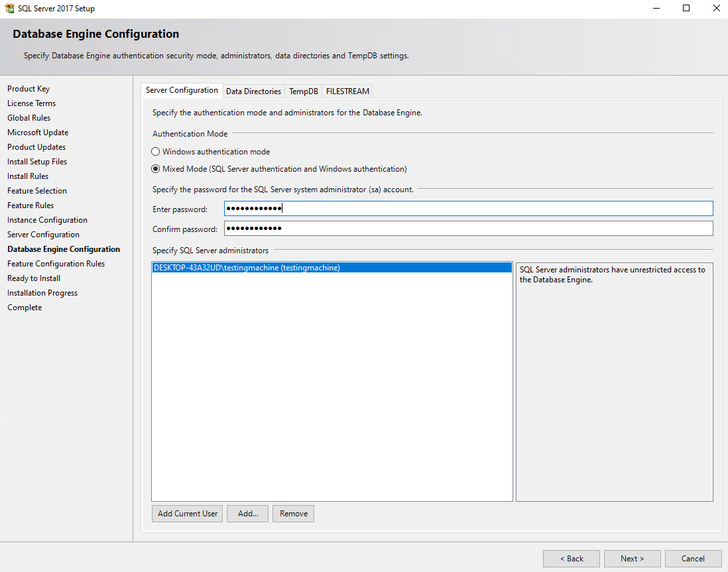Screen dimensions: 728x572
Task: Click Install Setup Files step
Action: coord(37,162)
